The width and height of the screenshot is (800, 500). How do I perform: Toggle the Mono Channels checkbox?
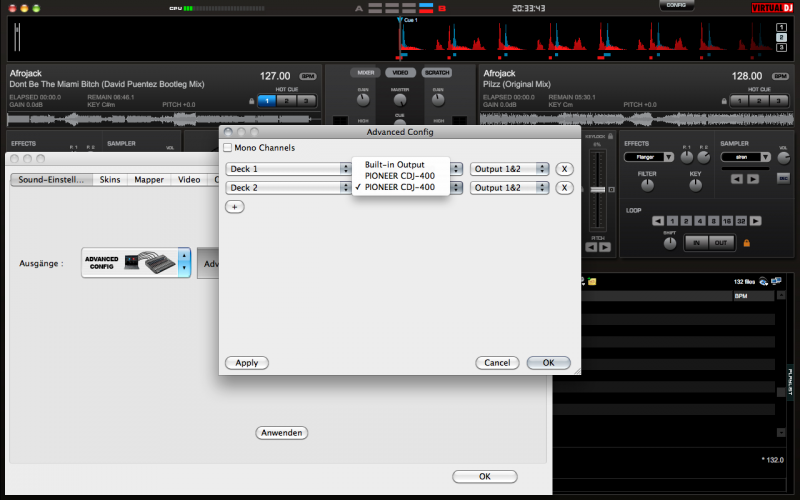point(228,148)
